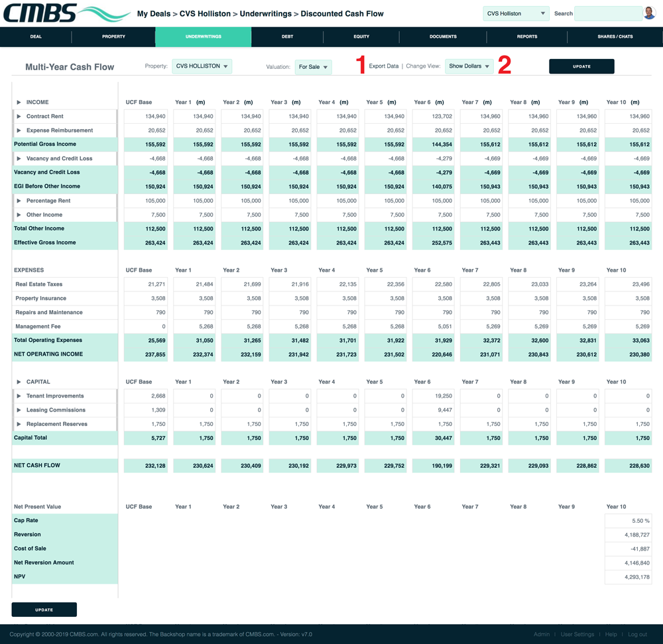Screen dimensions: 663x644
Task: Click the NPV value 4,293,178
Action: click(x=628, y=577)
